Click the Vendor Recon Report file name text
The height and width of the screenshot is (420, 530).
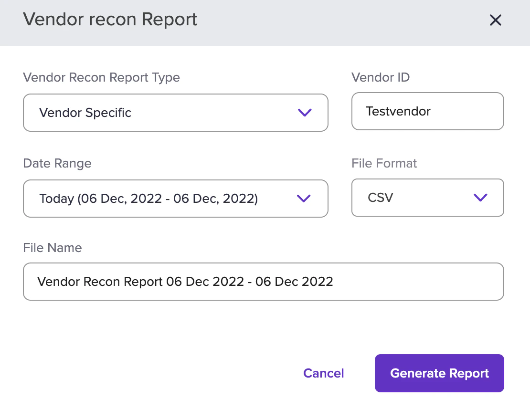pos(185,282)
